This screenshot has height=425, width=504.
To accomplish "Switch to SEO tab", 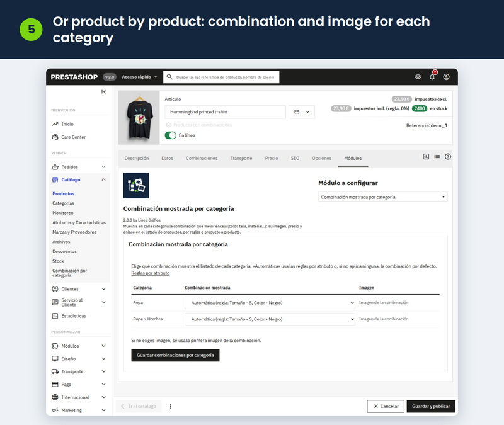I will [x=295, y=158].
